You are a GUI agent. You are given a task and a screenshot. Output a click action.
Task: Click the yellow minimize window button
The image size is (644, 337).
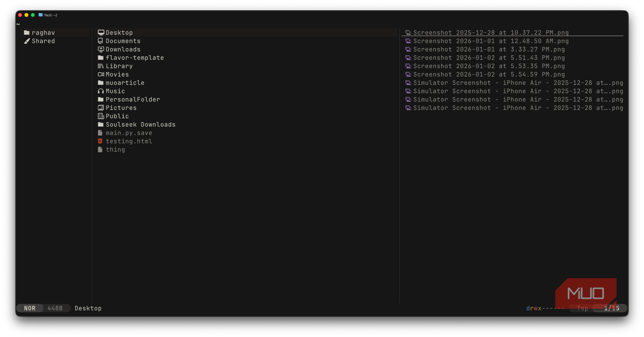(x=26, y=15)
